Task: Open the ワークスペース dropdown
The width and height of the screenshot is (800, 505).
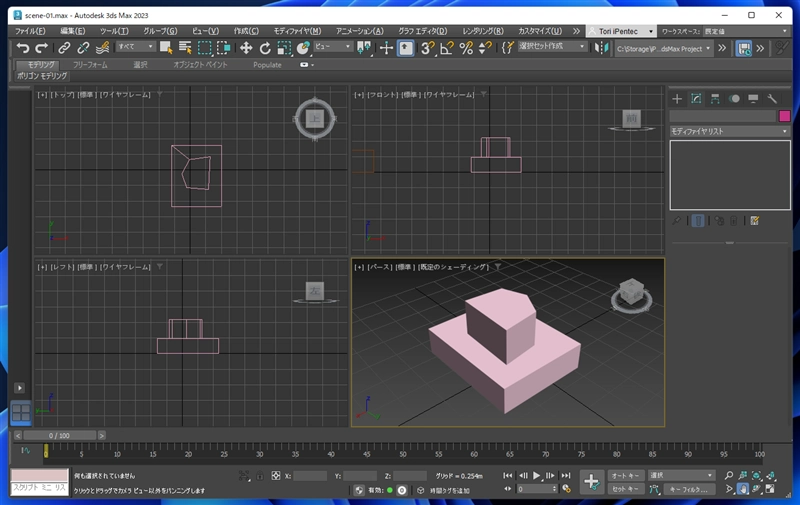Action: pyautogui.click(x=746, y=31)
